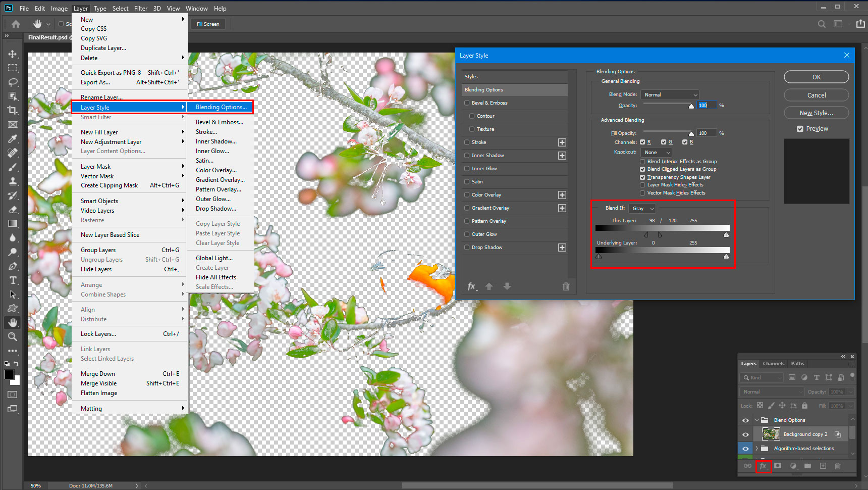The width and height of the screenshot is (868, 490).
Task: Open the Blend Mode dropdown
Action: (670, 95)
